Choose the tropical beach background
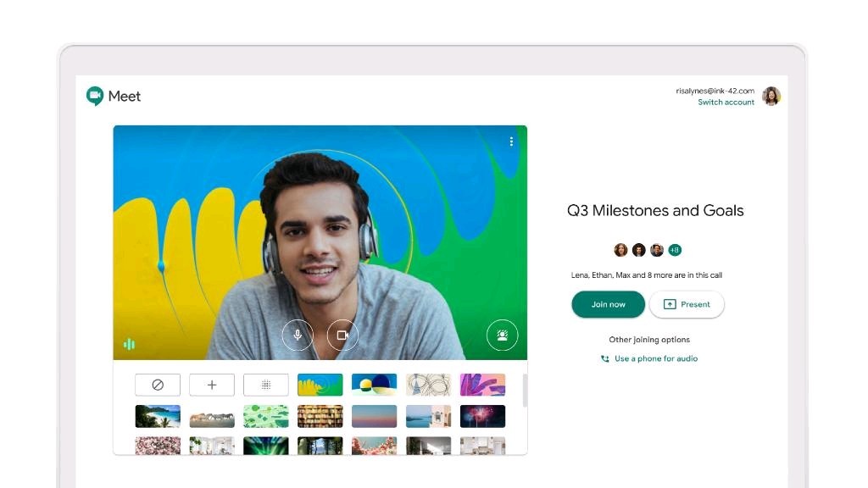868x488 pixels. [x=157, y=415]
